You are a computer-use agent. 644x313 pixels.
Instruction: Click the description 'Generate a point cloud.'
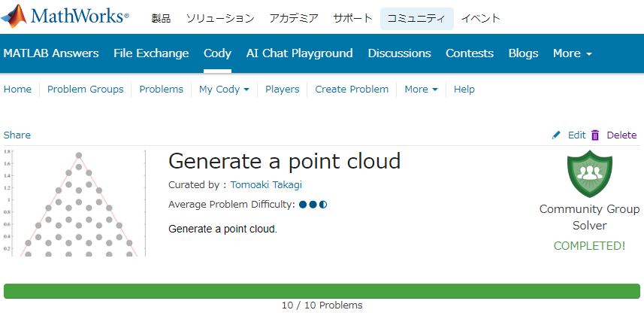click(x=223, y=229)
